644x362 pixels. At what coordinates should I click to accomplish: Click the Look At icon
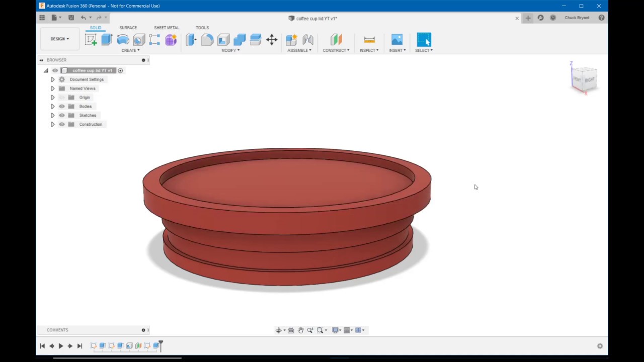[x=291, y=330]
